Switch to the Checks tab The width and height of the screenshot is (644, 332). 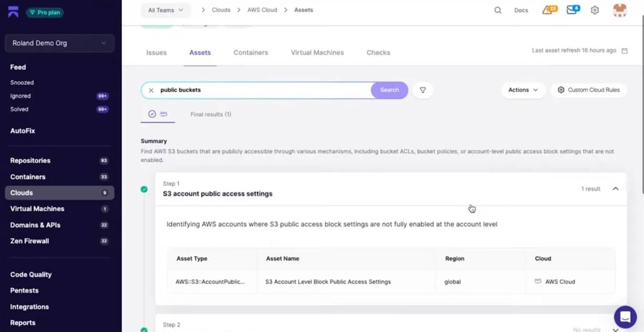tap(378, 53)
